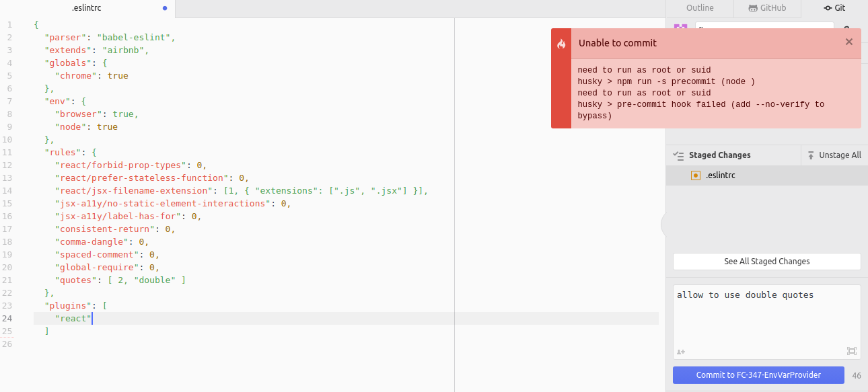
Task: Click the remaining characters count 46
Action: coord(857,376)
